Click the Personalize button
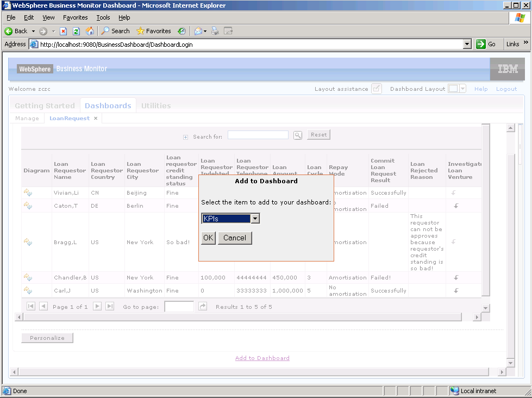532x398 pixels. coord(47,338)
